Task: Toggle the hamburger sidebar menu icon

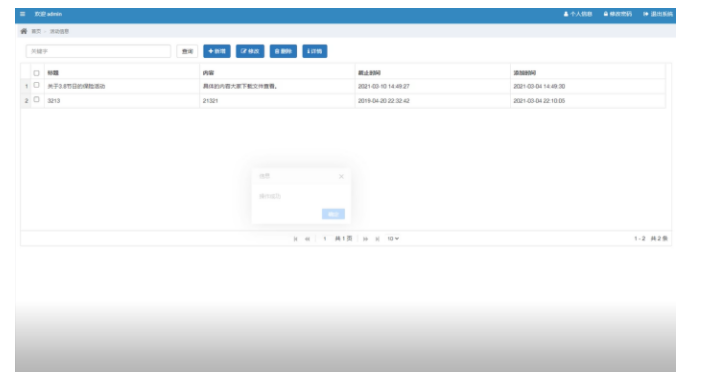Action: tap(23, 14)
